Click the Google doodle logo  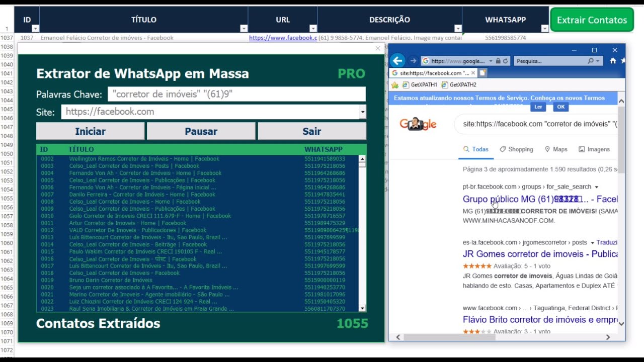click(418, 124)
